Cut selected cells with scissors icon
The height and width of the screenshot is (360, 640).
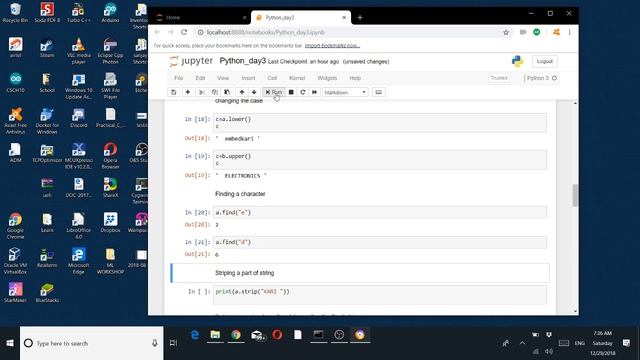(x=202, y=92)
